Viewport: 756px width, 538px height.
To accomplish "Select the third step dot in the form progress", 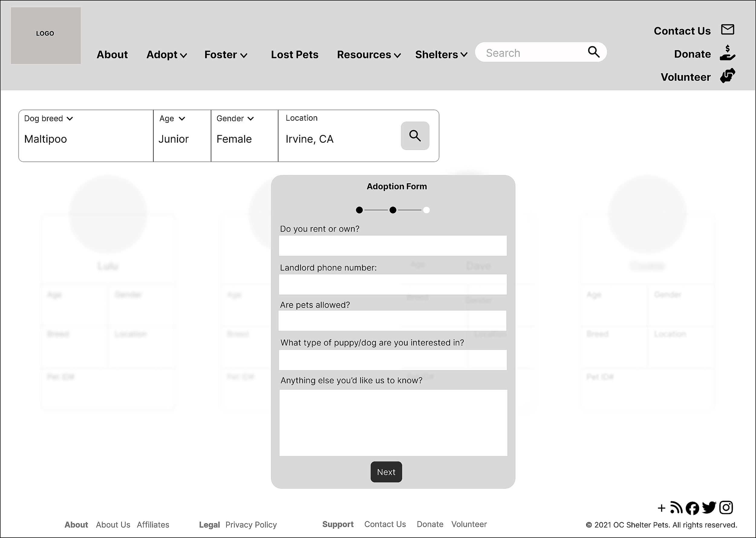I will coord(426,210).
